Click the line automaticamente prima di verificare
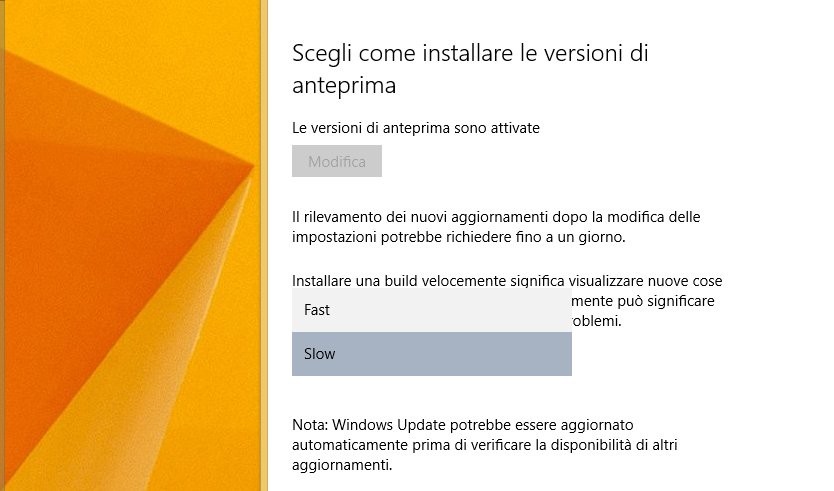Image resolution: width=834 pixels, height=491 pixels. [x=485, y=445]
